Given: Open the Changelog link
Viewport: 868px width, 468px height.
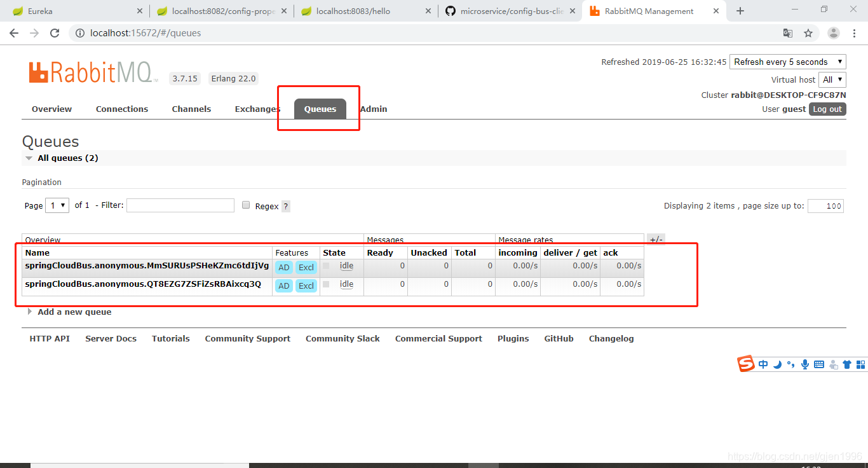Looking at the screenshot, I should coord(611,338).
